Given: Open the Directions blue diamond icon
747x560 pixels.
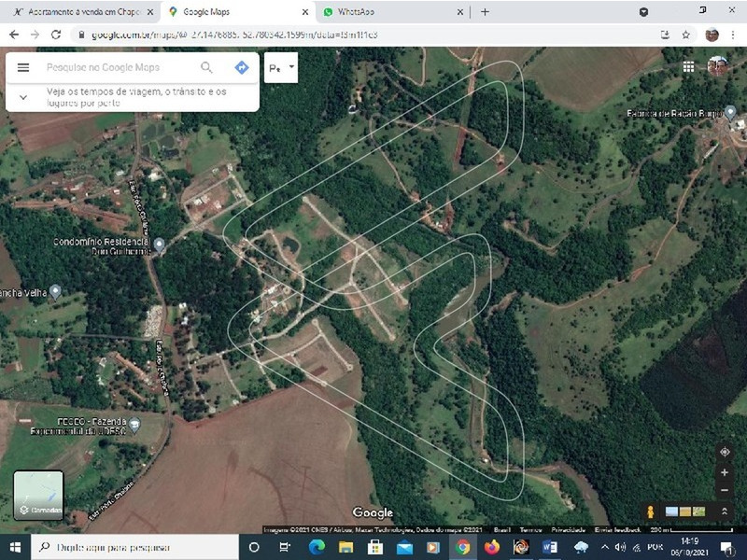Looking at the screenshot, I should [240, 67].
